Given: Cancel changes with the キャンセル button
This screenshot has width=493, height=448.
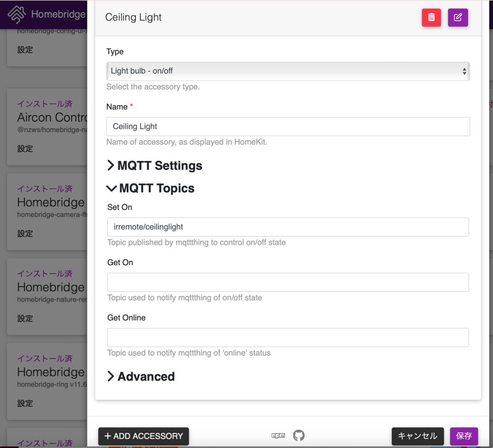Looking at the screenshot, I should click(418, 436).
